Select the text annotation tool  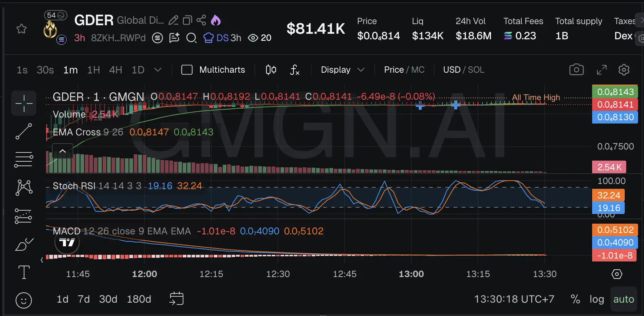(x=24, y=272)
